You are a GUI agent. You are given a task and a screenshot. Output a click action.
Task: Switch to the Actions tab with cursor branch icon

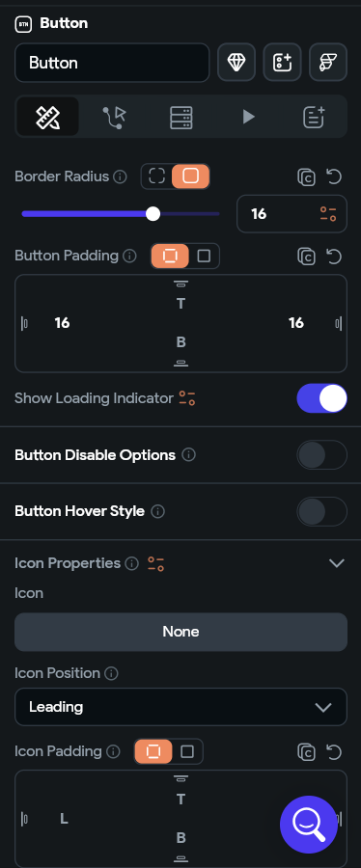coord(115,117)
